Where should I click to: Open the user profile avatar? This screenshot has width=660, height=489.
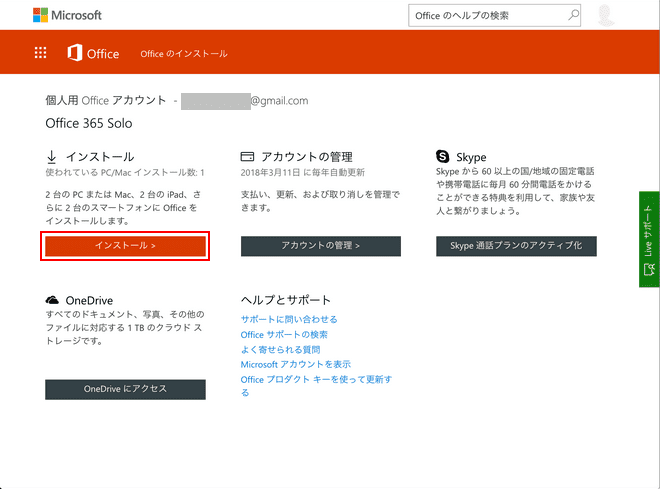pyautogui.click(x=606, y=16)
